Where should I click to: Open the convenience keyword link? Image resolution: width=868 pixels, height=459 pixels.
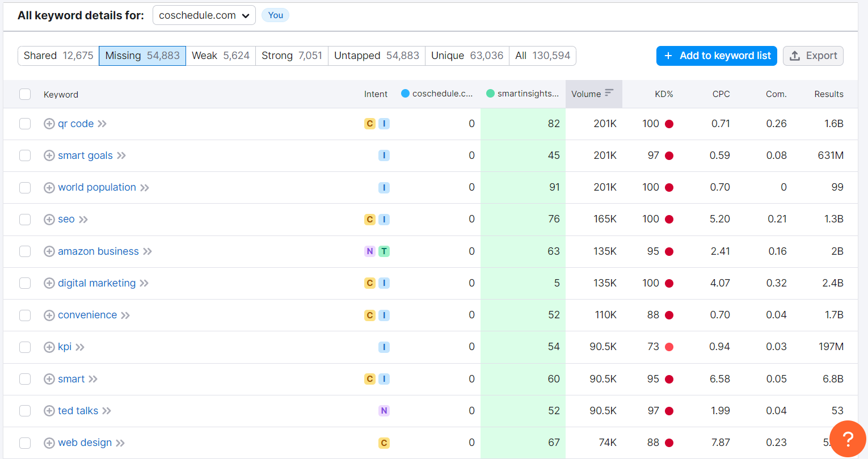tap(87, 315)
